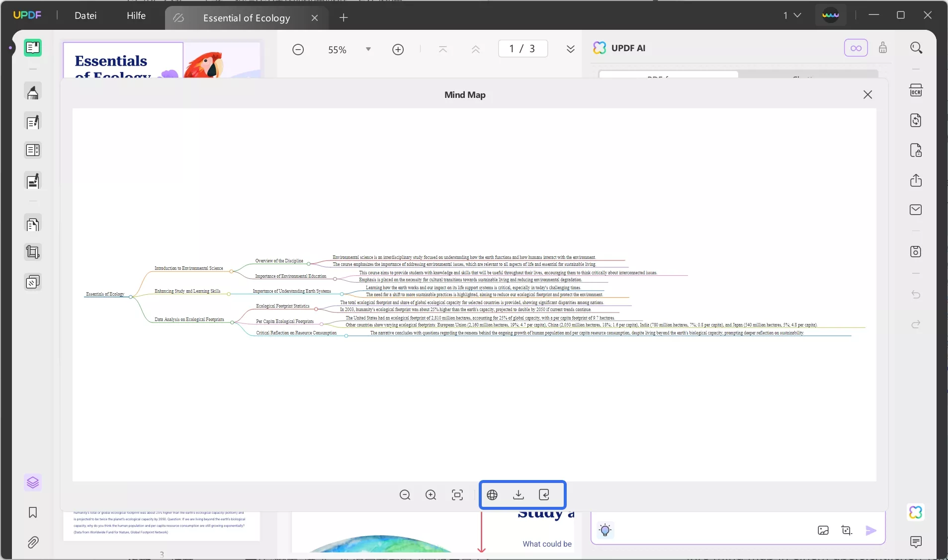Go to next page chevron
948x560 pixels.
[571, 49]
